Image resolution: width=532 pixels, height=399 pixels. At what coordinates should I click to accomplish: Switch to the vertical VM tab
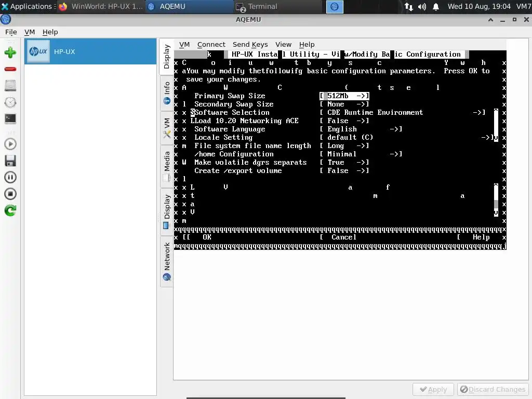(166, 128)
